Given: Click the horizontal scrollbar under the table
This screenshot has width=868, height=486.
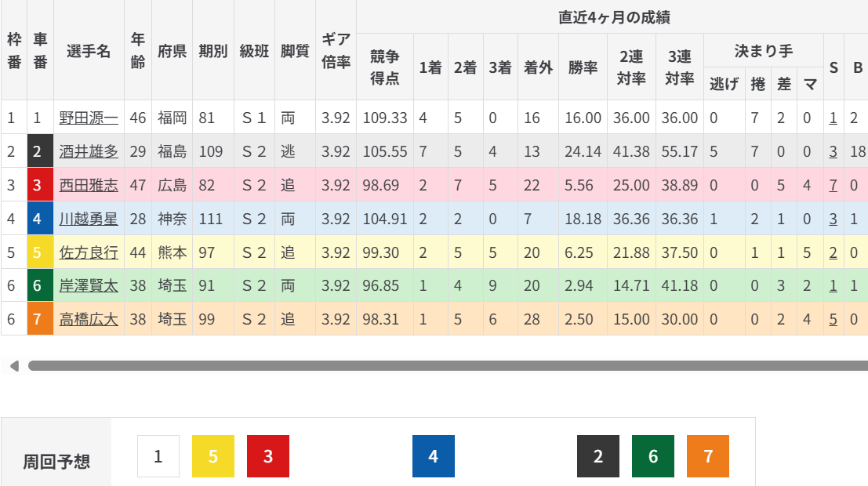Looking at the screenshot, I should [x=447, y=366].
